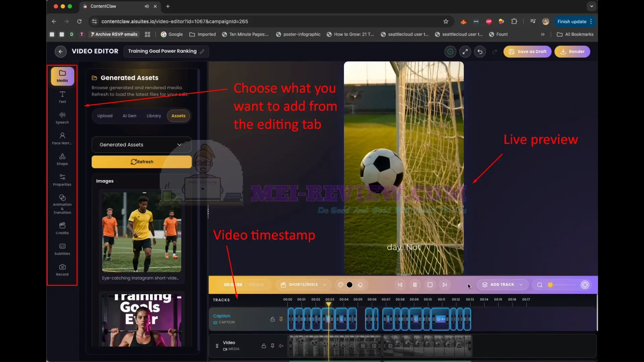This screenshot has width=644, height=362.
Task: Click the fit-timeline target icon
Action: click(x=585, y=285)
